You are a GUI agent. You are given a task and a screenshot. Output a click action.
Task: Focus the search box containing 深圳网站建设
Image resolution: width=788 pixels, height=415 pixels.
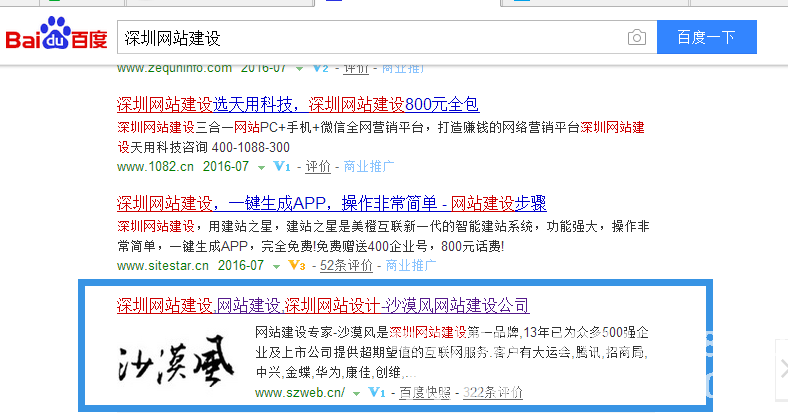(387, 38)
